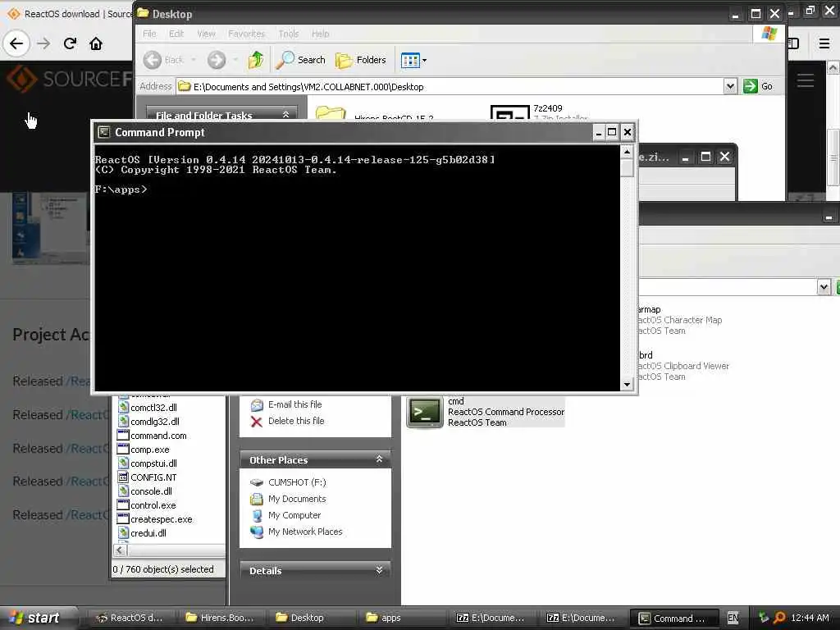Open dropdown arrow in background window address bar

click(x=824, y=287)
